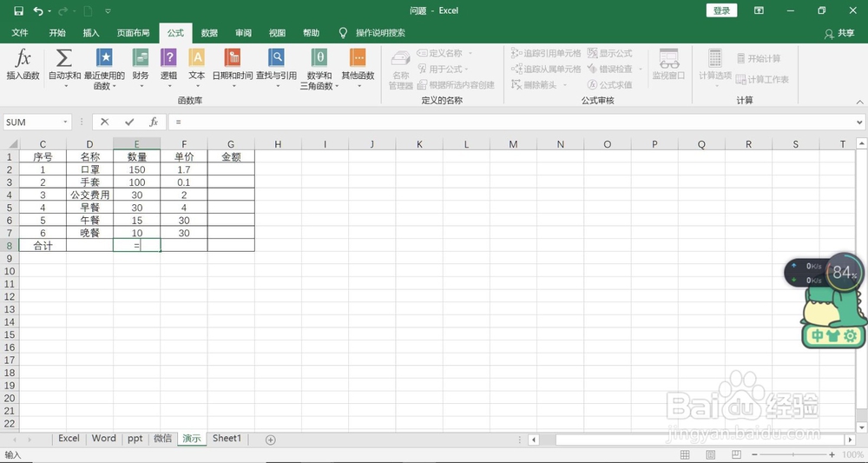Click the 操作说明搜索 search box
Image resolution: width=868 pixels, height=463 pixels.
tap(380, 33)
